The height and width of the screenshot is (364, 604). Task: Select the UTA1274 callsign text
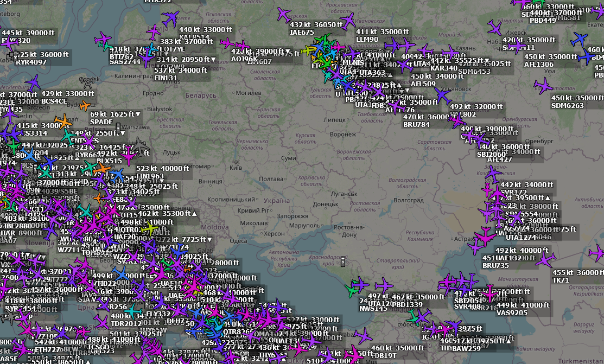521,238
